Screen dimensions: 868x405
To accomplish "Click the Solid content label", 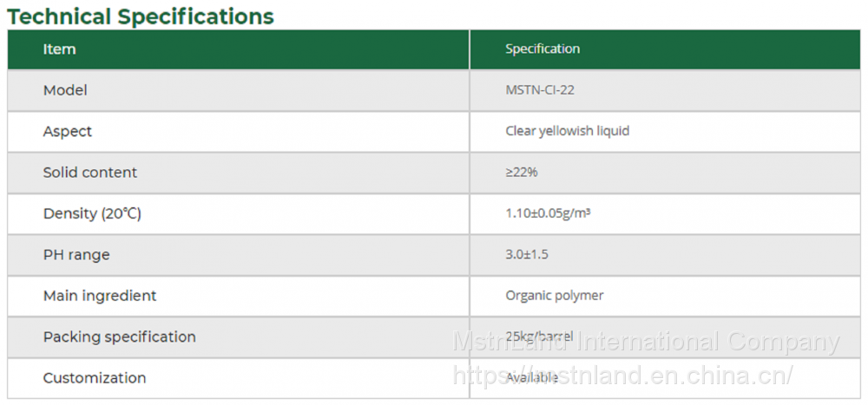I will click(90, 173).
